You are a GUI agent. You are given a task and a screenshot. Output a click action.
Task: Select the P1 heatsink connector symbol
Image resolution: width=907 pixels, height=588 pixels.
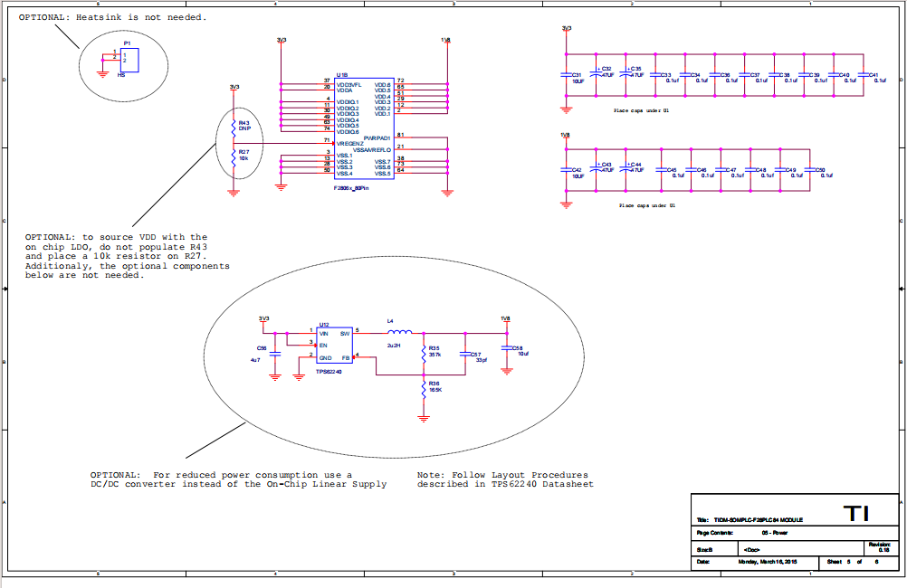[129, 60]
